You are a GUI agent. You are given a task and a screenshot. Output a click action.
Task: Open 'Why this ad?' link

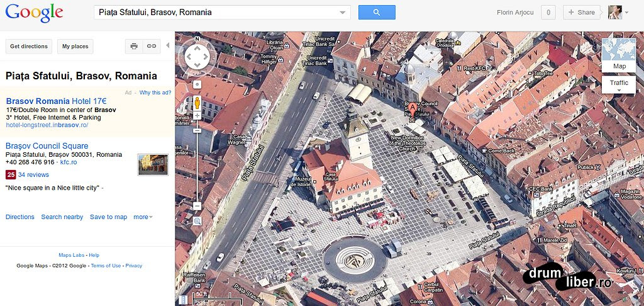point(155,93)
